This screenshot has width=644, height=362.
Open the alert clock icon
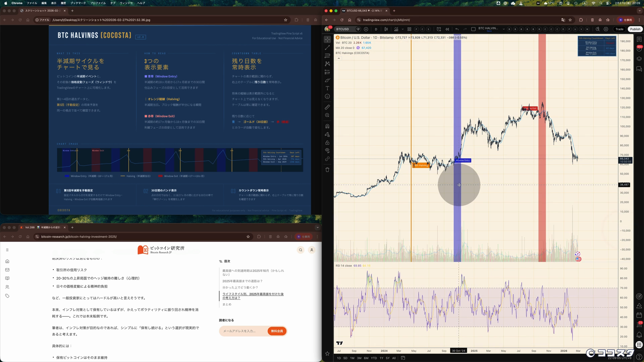pos(439,29)
